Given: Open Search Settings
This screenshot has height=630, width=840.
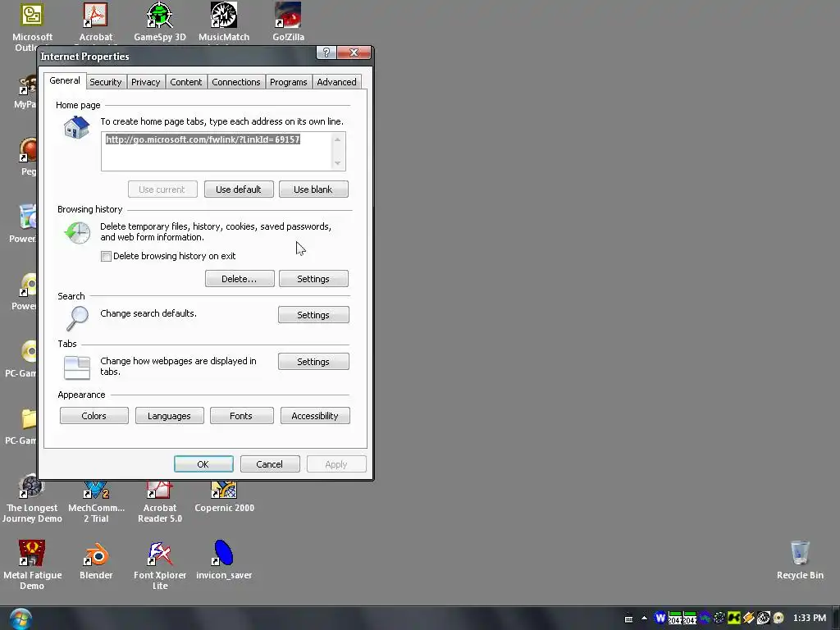Looking at the screenshot, I should point(313,315).
